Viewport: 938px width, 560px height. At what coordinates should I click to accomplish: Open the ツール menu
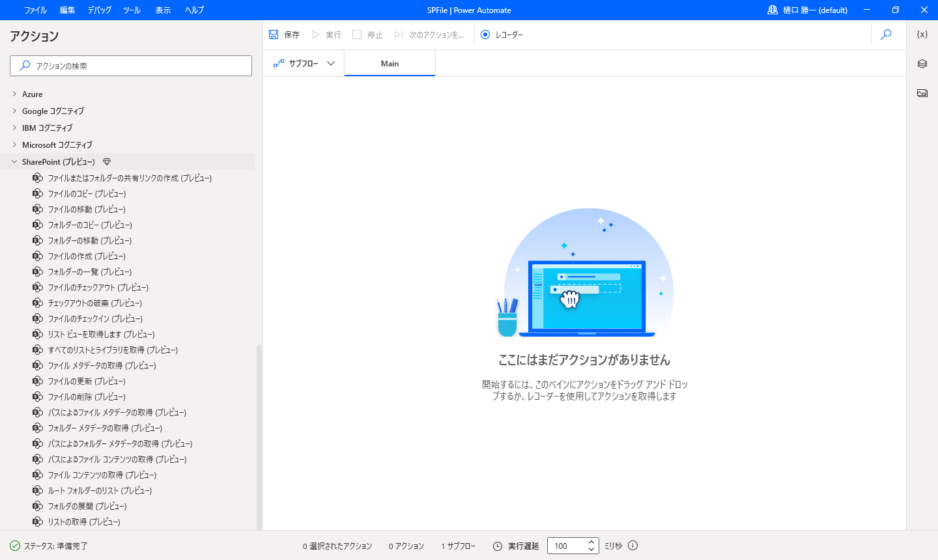coord(132,10)
